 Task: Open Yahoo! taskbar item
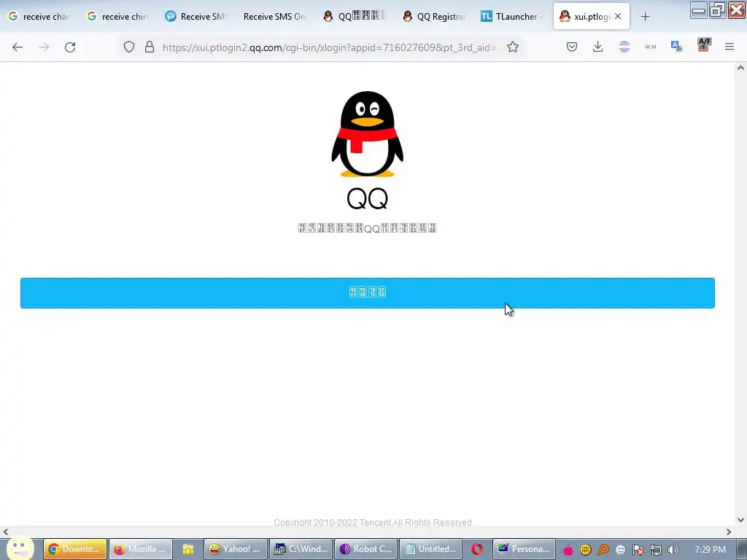coord(236,549)
